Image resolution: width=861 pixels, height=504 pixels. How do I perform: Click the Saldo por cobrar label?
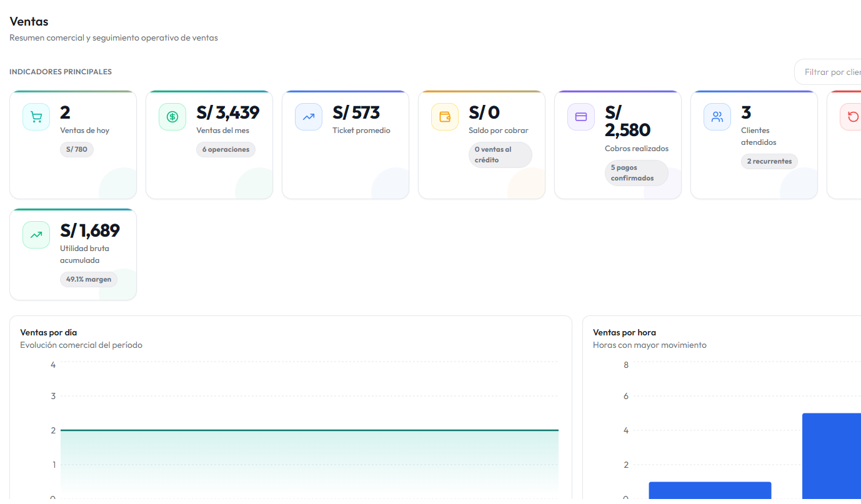tap(499, 131)
